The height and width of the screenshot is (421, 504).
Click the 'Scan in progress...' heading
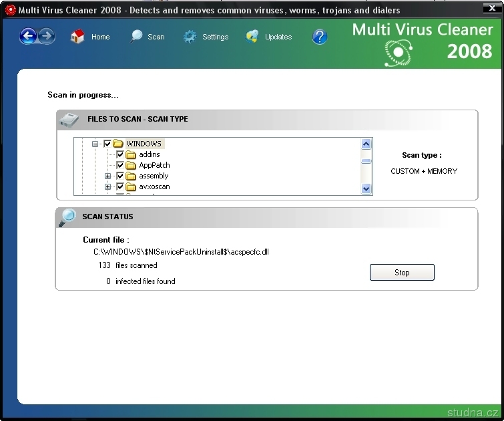point(83,95)
